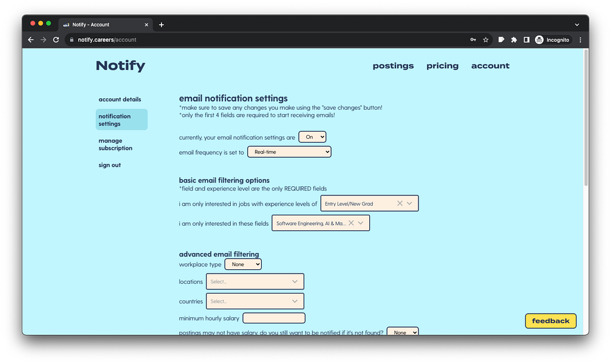Open manage subscription settings

(115, 144)
